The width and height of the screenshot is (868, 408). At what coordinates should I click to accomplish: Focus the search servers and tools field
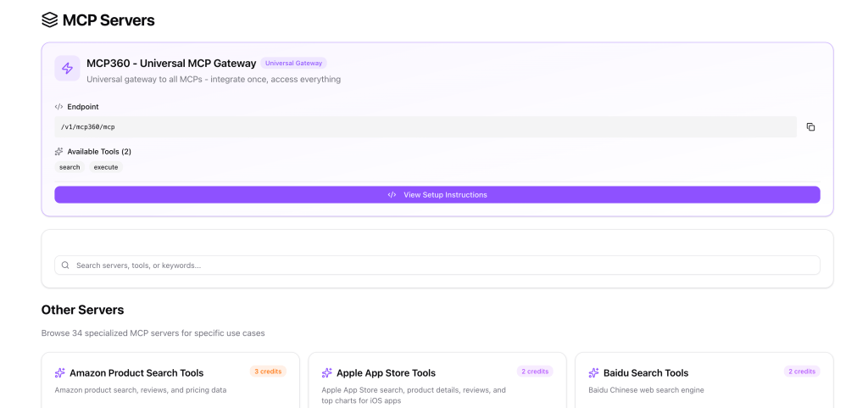(x=441, y=265)
